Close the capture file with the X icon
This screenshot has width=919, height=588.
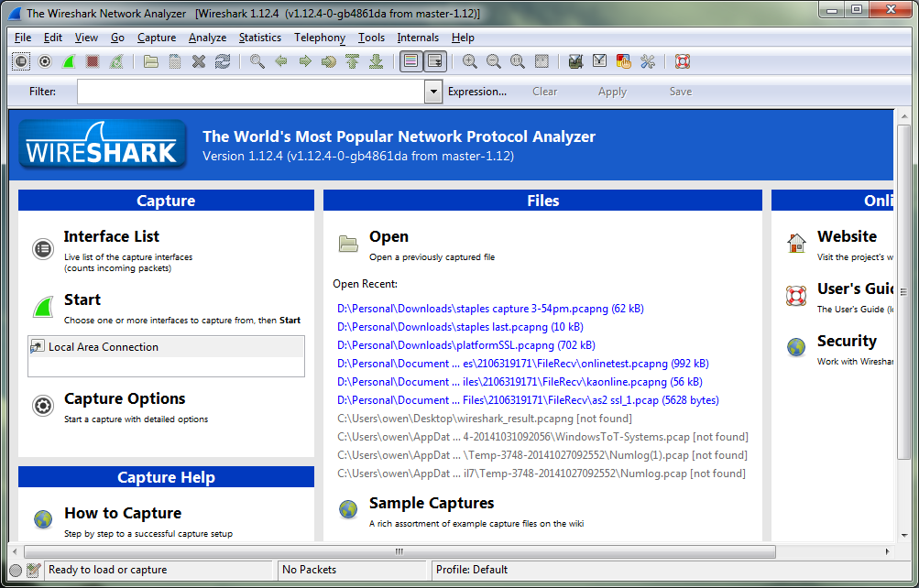(x=199, y=61)
